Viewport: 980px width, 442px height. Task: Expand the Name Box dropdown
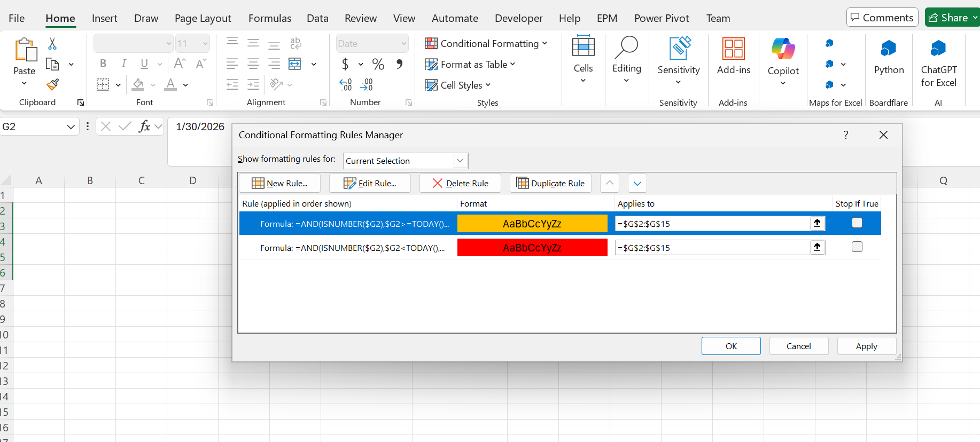click(71, 127)
